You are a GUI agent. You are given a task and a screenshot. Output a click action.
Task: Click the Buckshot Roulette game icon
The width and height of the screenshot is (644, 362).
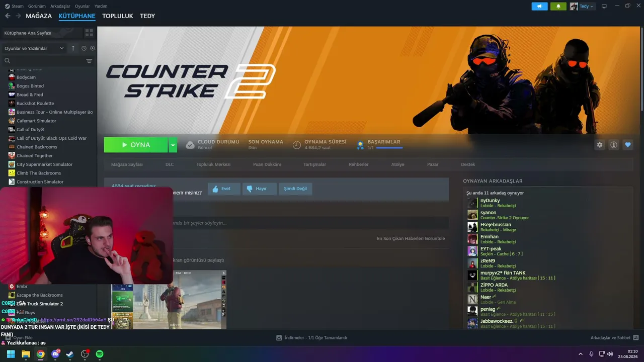coord(12,104)
